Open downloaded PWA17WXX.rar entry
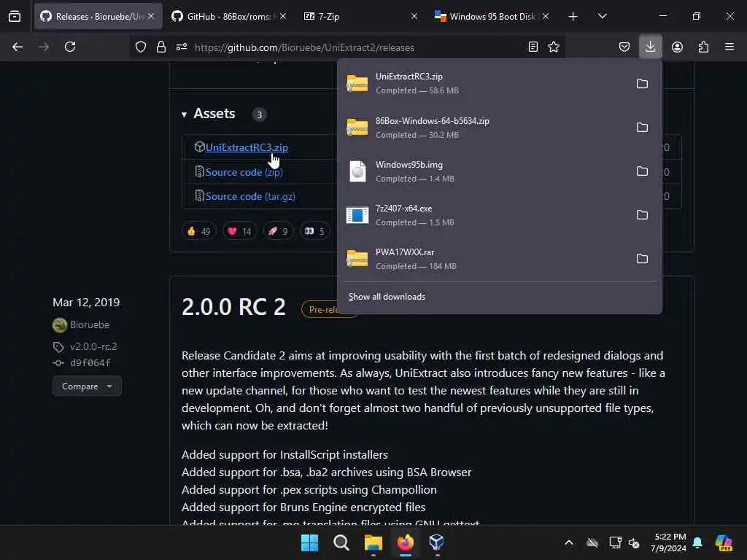747x560 pixels. (x=483, y=259)
